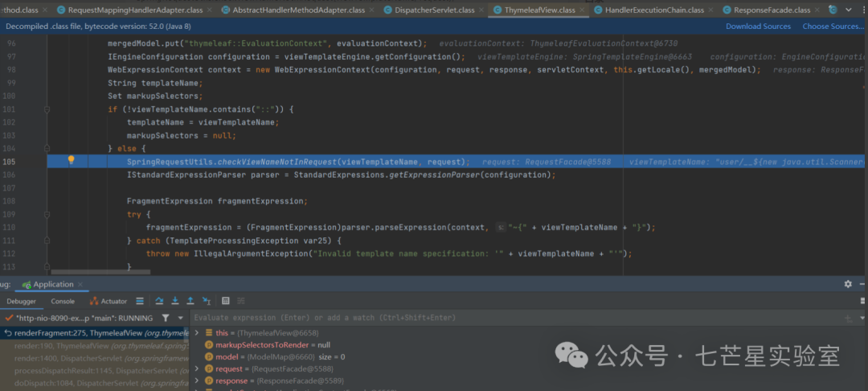Open the Actuator tab
Image resolution: width=868 pixels, height=391 pixels.
[x=108, y=301]
